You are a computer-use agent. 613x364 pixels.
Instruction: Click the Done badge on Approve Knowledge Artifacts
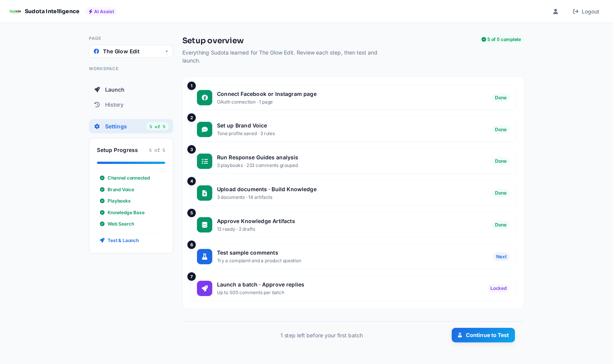501,225
